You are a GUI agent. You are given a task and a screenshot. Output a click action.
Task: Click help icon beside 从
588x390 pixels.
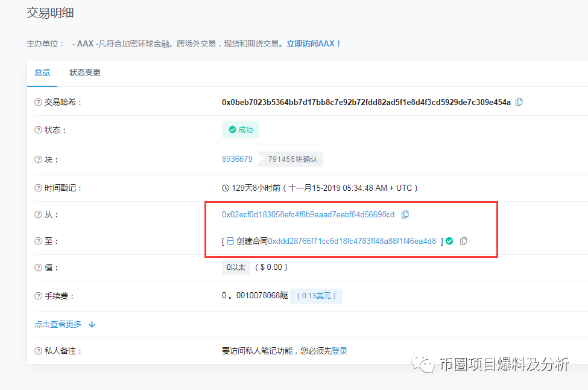pyautogui.click(x=38, y=214)
